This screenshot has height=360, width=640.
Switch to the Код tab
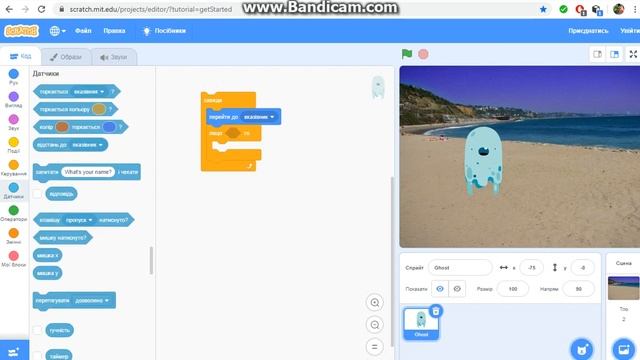click(20, 56)
